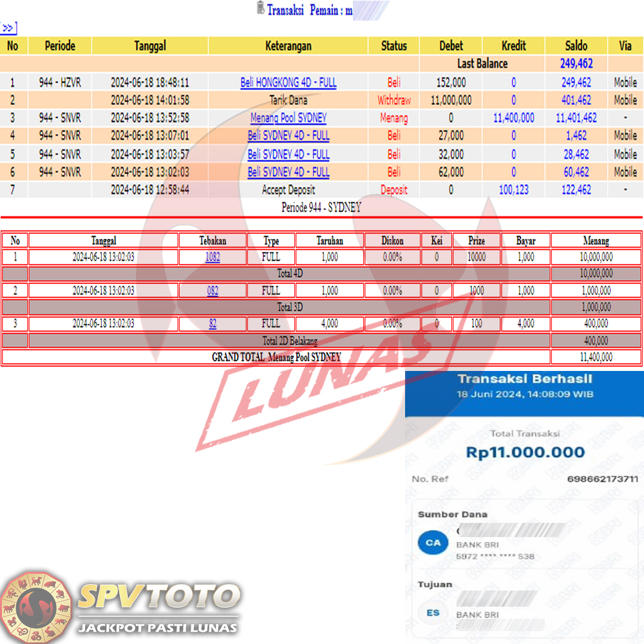
Task: Click the clipboard icon beside Transaksi Pemain
Action: [260, 8]
